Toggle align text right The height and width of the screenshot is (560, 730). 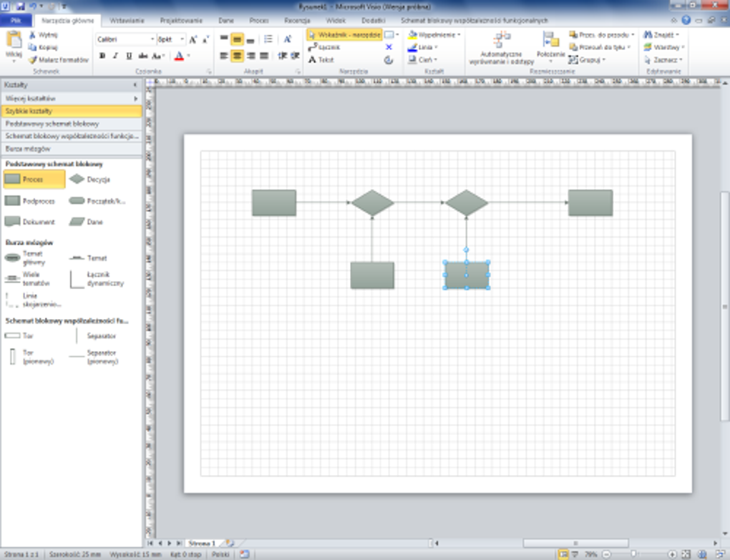click(251, 56)
